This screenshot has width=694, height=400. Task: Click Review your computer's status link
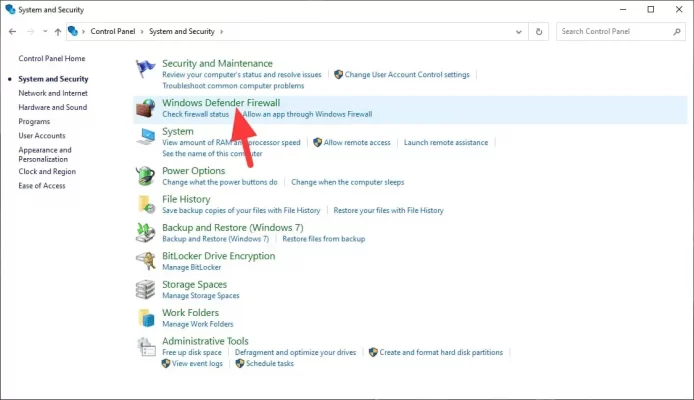(242, 74)
